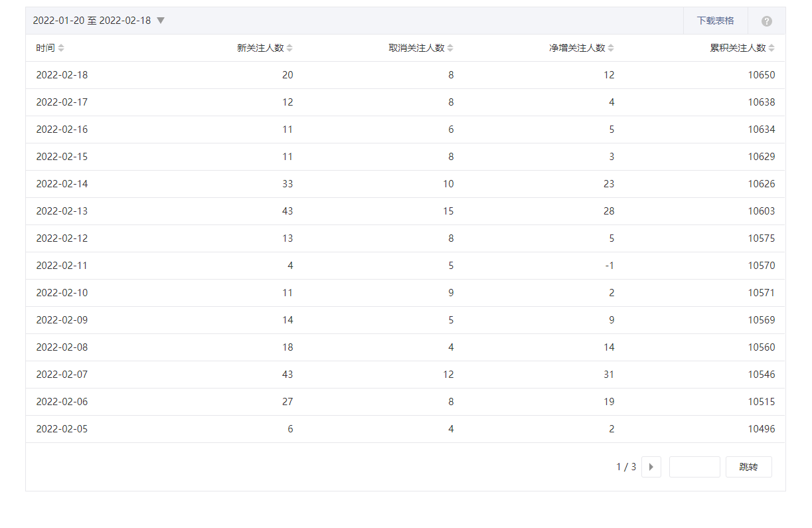
Task: Click the 下载表格 download link
Action: [715, 21]
